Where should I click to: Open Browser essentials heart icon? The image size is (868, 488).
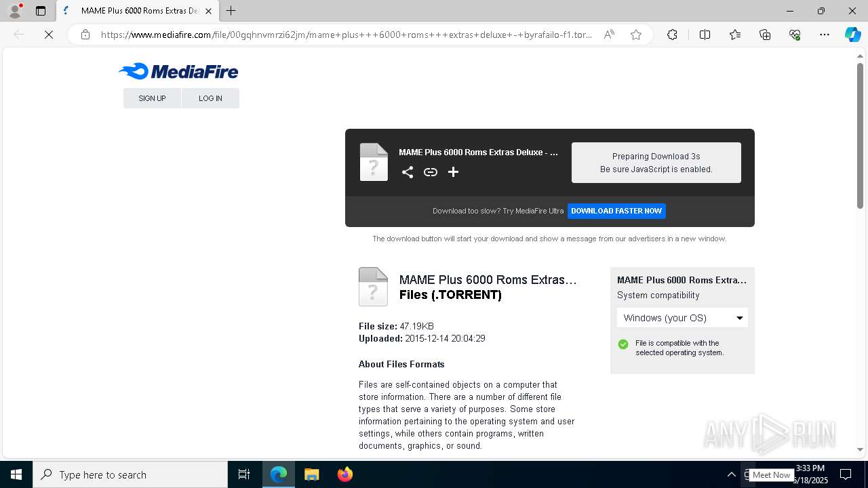[x=795, y=35]
